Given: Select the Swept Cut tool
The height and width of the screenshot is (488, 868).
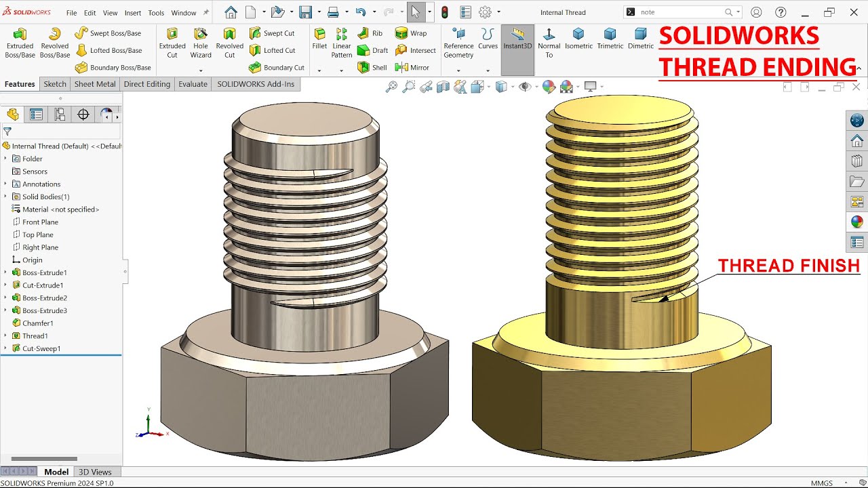Looking at the screenshot, I should (x=272, y=33).
